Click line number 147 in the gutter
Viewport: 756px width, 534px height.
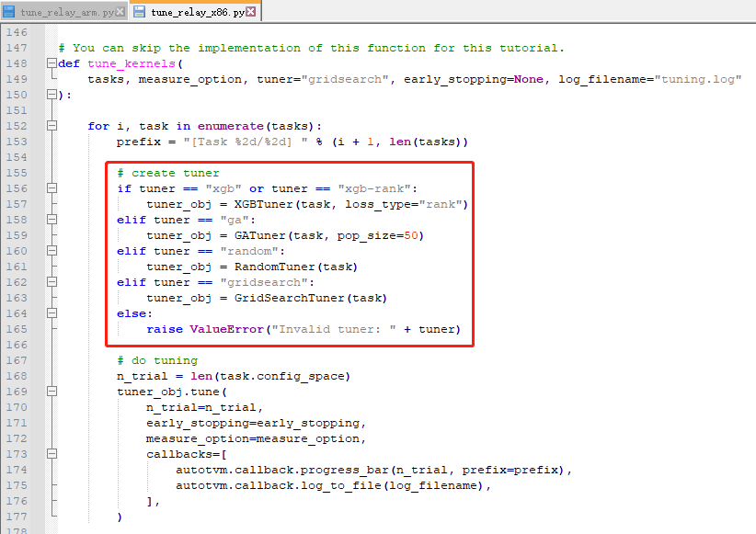(17, 48)
